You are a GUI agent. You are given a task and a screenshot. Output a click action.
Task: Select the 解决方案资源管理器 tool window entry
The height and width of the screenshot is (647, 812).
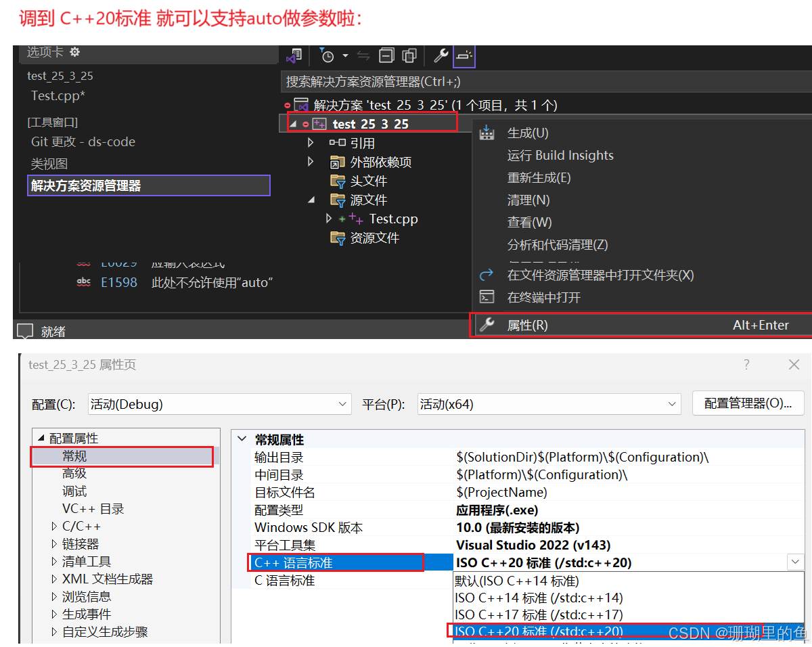[149, 185]
